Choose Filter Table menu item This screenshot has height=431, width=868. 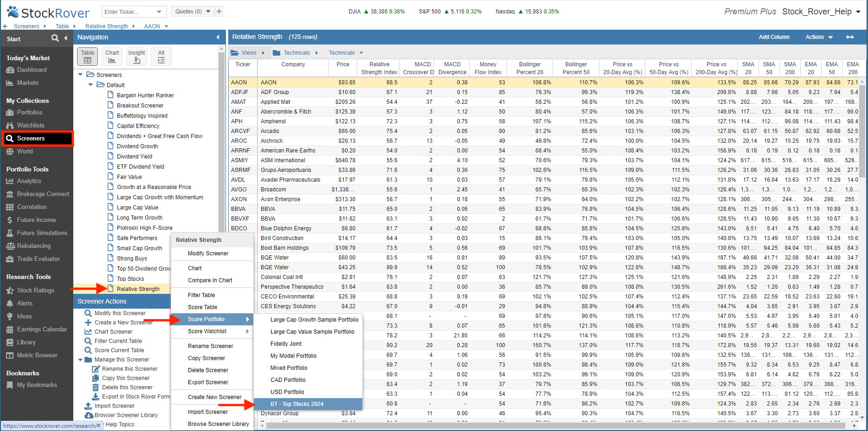(201, 295)
